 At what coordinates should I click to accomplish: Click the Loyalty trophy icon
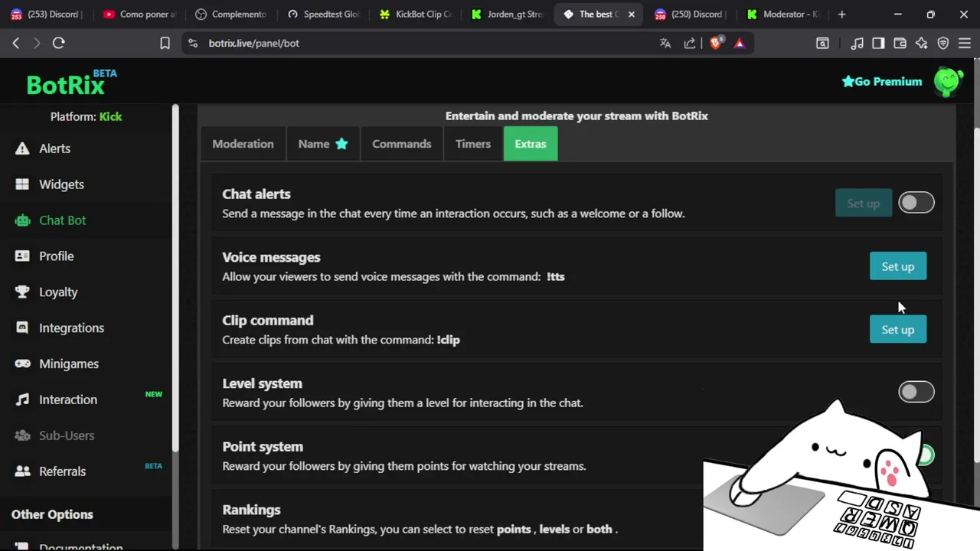tap(22, 292)
